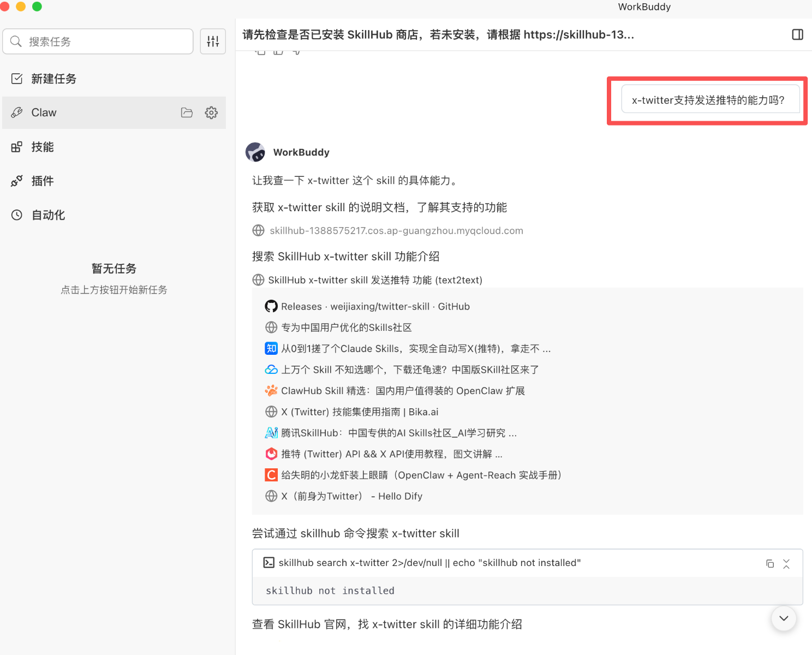Open the folder icon in Claw row

187,112
